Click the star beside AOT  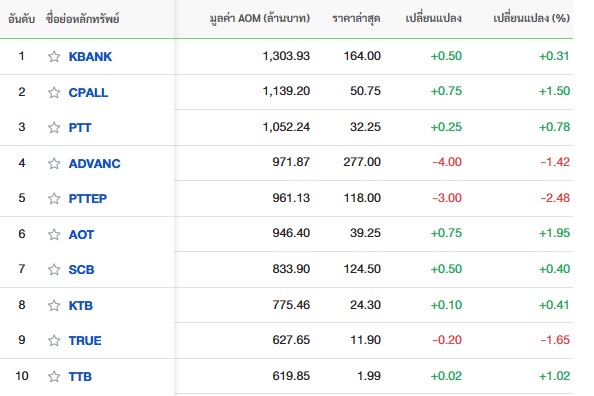54,235
